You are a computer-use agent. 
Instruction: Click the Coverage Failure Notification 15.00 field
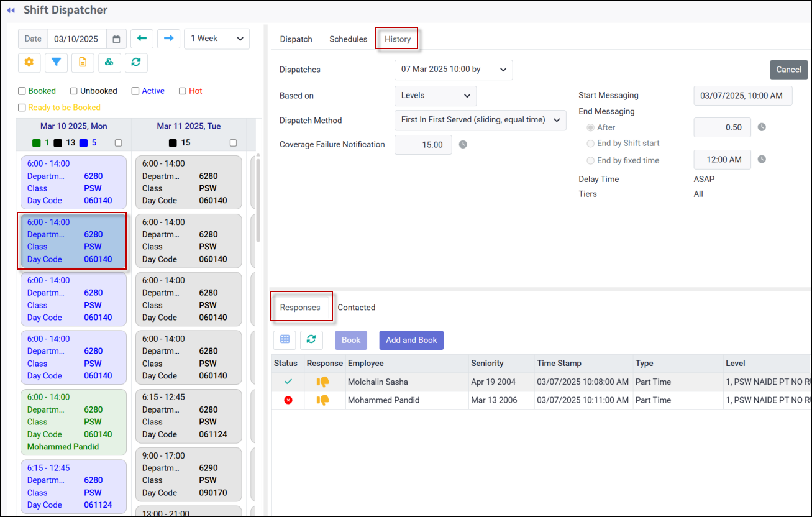[x=423, y=145]
